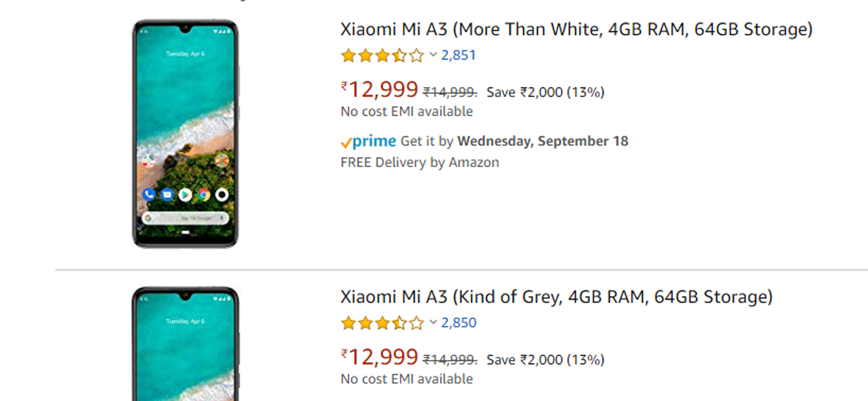The image size is (868, 401).
Task: Click Save ₹2,000 (13%) on the White listing
Action: pyautogui.click(x=545, y=92)
